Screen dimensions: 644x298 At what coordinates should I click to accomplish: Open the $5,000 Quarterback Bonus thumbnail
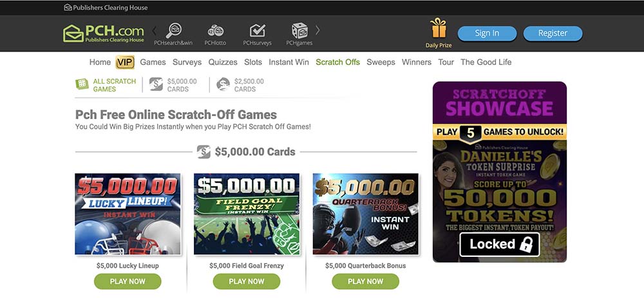pyautogui.click(x=366, y=214)
